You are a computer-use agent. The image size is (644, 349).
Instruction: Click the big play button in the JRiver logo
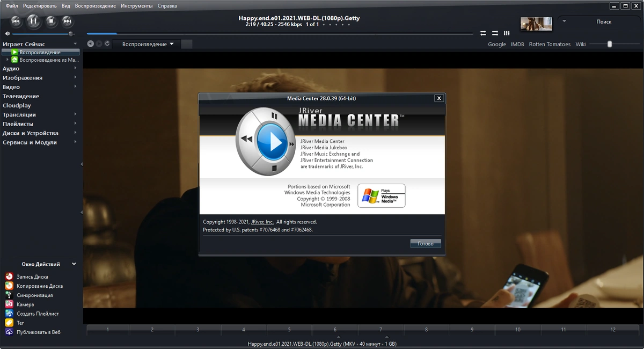click(x=273, y=142)
